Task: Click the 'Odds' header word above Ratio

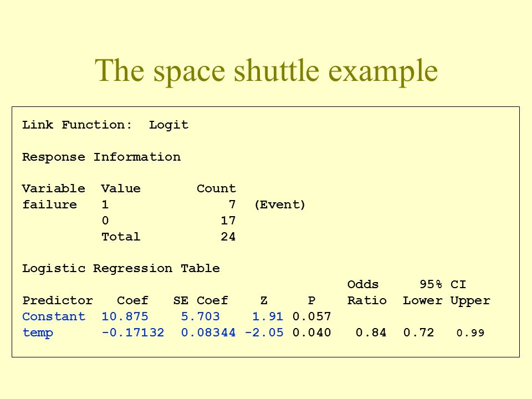Action: tap(362, 284)
